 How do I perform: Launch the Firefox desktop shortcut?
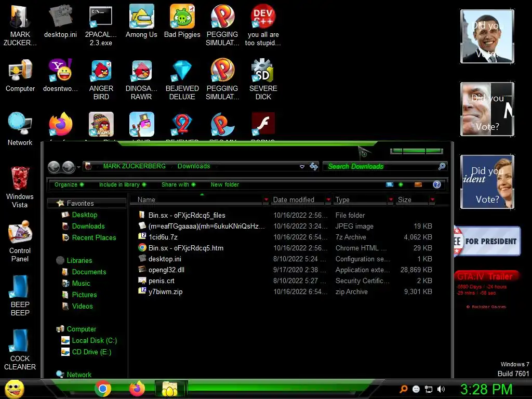click(x=60, y=124)
